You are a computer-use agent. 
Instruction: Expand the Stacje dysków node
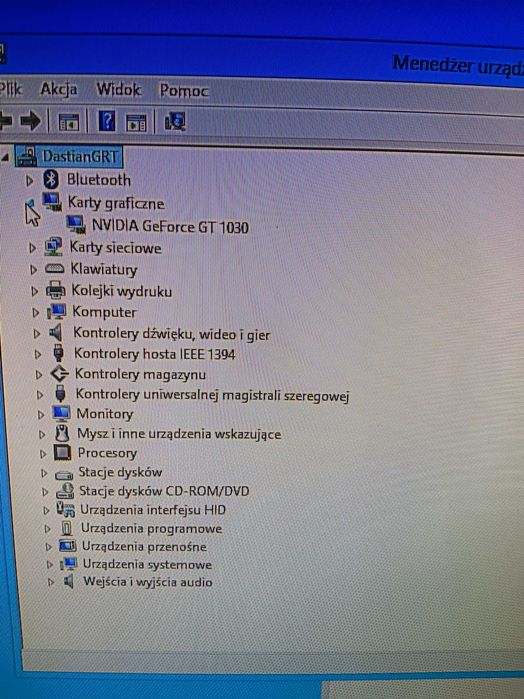tap(44, 473)
